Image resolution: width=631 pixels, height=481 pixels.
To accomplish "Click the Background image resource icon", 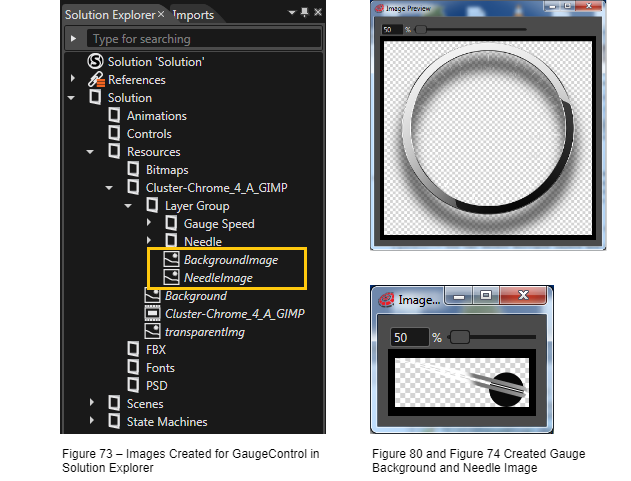I will point(152,295).
